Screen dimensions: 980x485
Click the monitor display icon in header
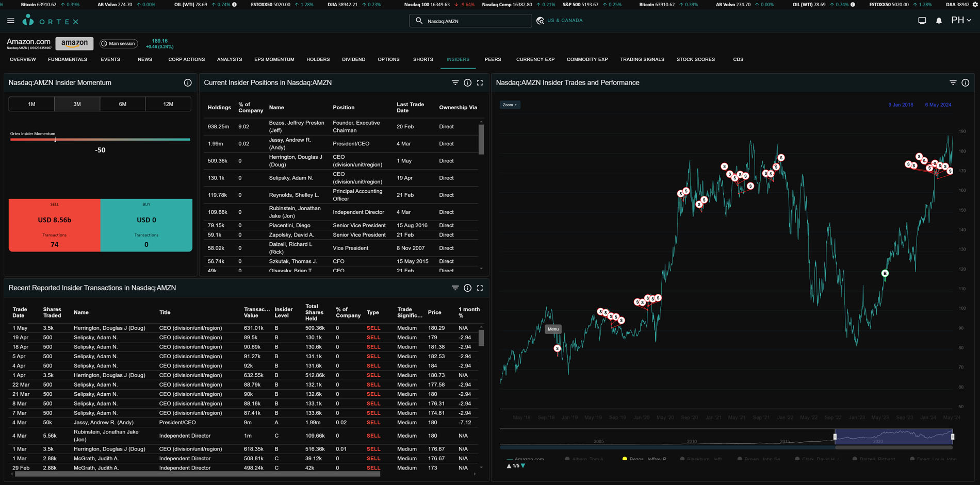tap(922, 21)
